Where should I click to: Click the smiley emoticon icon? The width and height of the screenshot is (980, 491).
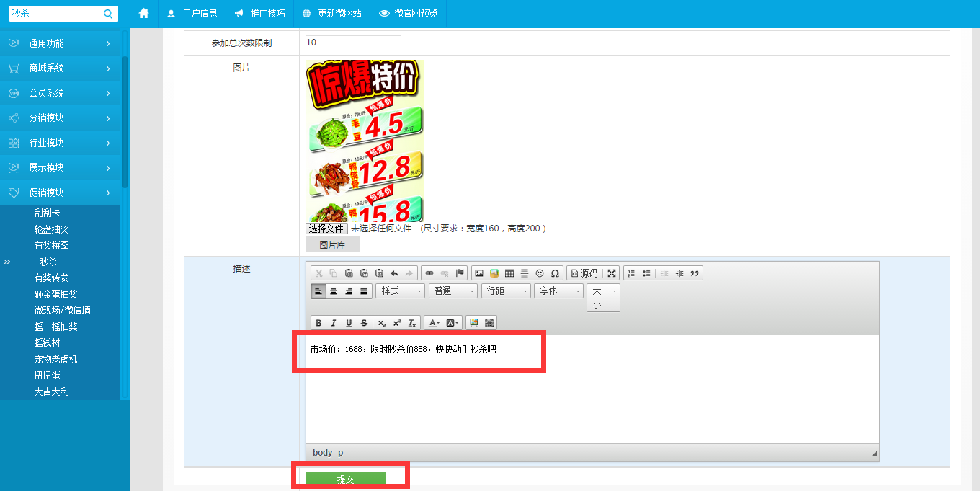(x=540, y=273)
